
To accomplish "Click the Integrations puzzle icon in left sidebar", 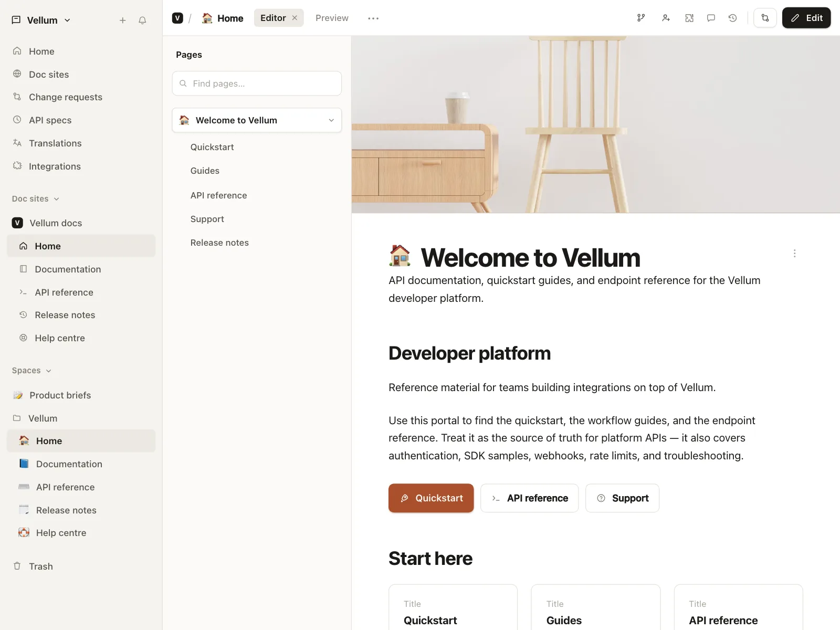I will tap(17, 166).
